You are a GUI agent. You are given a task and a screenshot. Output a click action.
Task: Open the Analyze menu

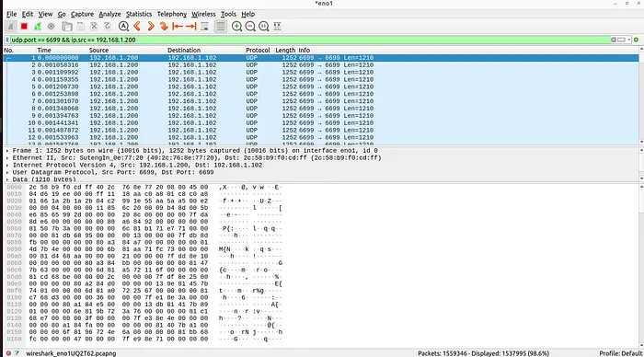(109, 14)
